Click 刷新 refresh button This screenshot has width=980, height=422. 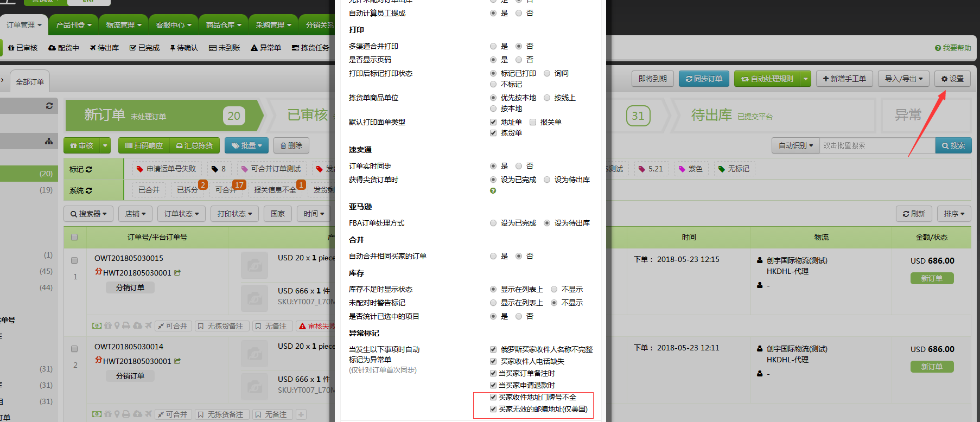[914, 214]
